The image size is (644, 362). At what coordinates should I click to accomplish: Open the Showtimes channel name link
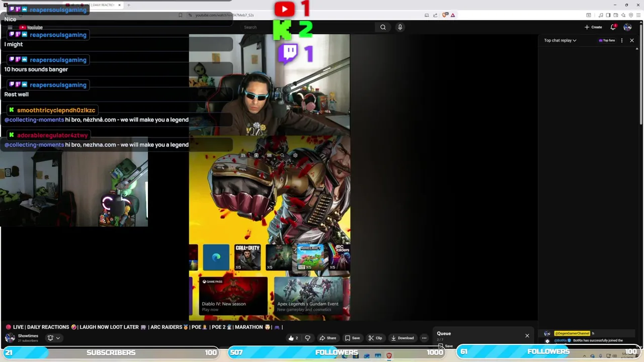click(x=28, y=336)
